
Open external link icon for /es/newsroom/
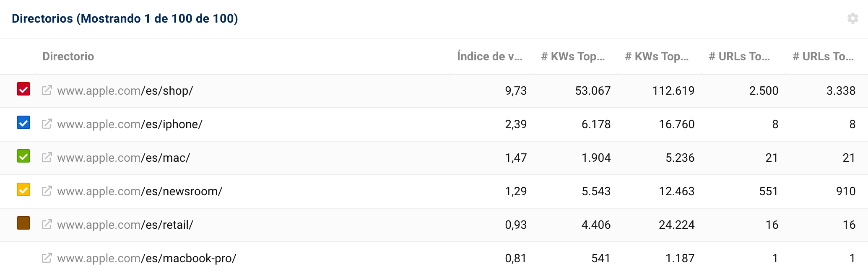(47, 191)
